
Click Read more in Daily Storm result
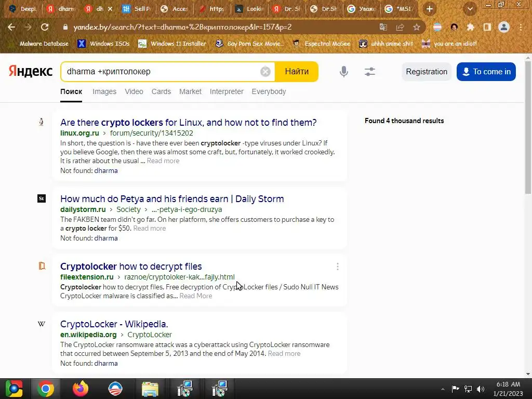[149, 229]
